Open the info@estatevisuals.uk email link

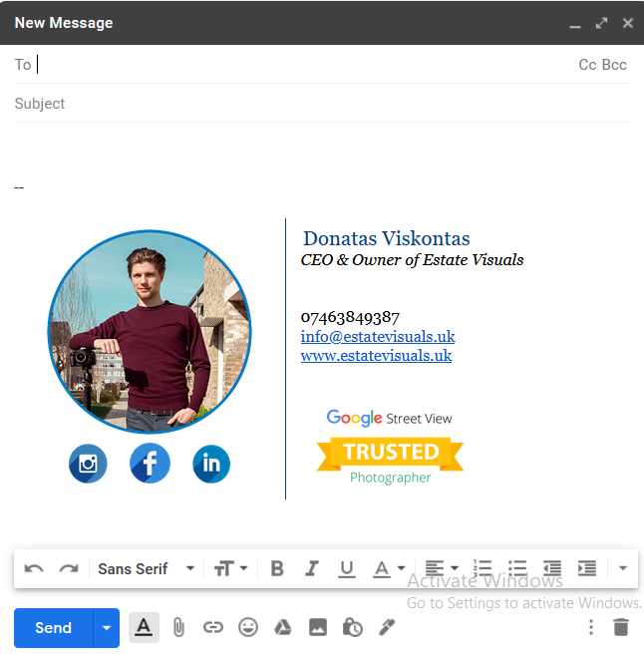click(378, 337)
